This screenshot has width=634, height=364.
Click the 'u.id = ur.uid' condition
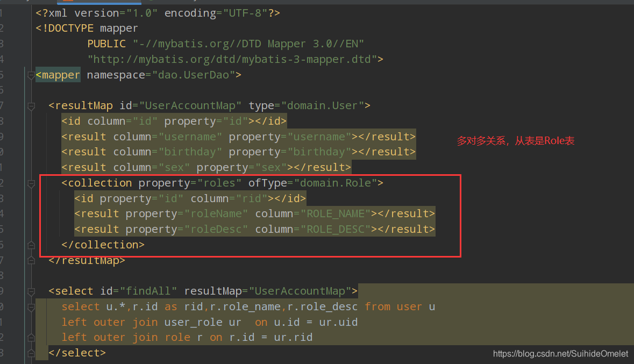(x=316, y=323)
